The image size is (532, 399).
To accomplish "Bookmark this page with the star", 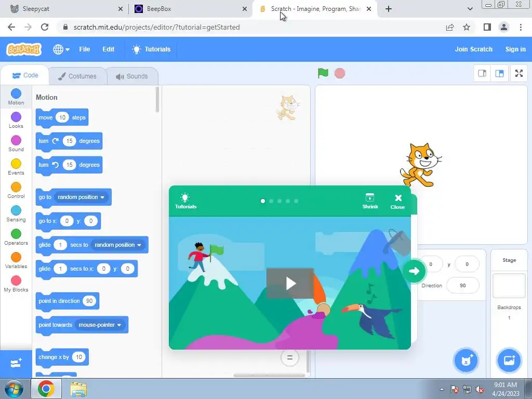I will click(467, 27).
